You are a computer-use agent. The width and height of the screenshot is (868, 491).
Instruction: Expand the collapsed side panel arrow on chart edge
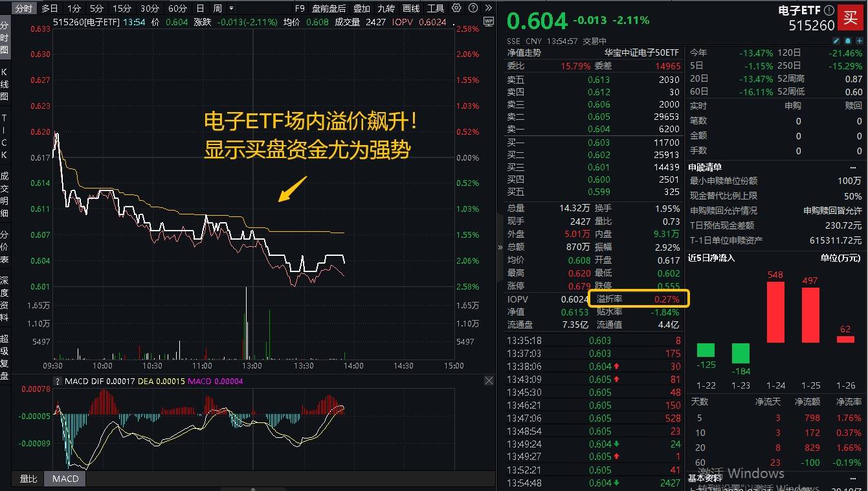pos(499,247)
